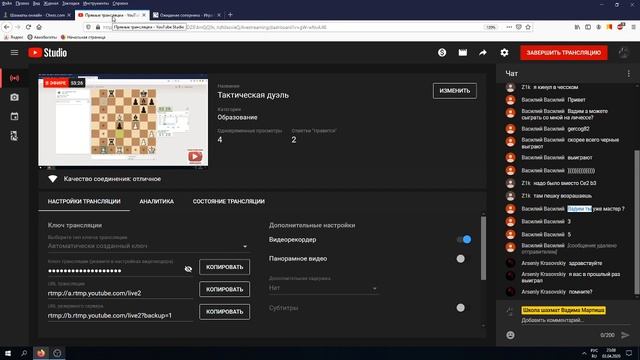Open chat options three-dot menu

(x=629, y=73)
